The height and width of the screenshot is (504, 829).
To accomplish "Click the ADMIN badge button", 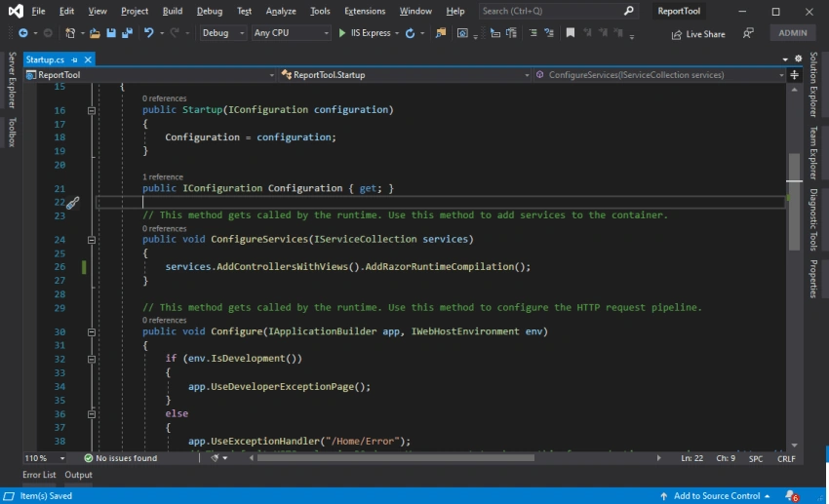I will pyautogui.click(x=793, y=33).
